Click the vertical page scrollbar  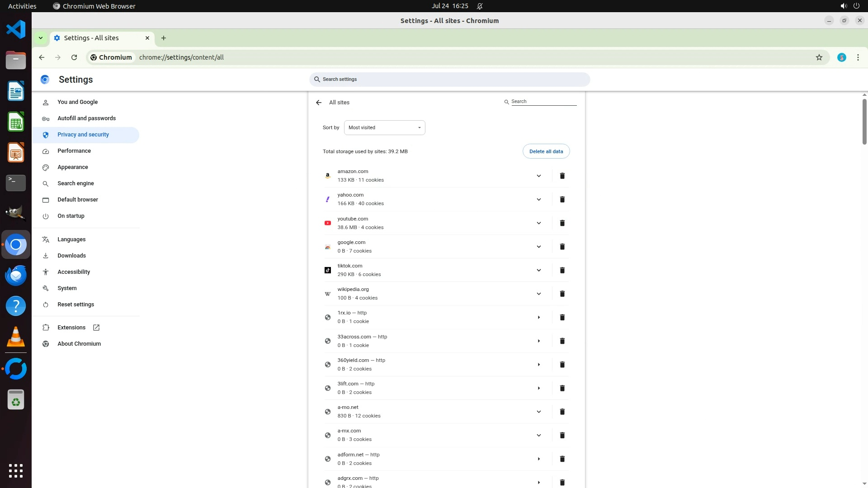(x=864, y=122)
